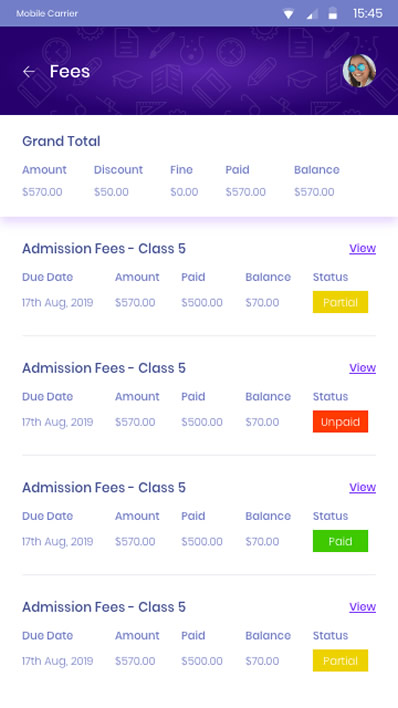Tap the Wi-Fi status icon
398x708 pixels.
pyautogui.click(x=288, y=14)
